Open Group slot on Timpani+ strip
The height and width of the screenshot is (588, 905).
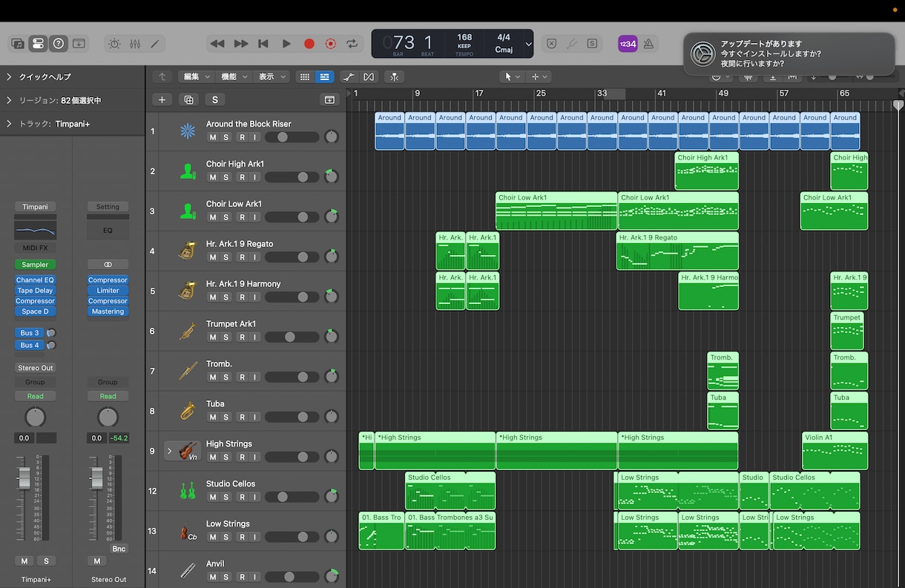[36, 382]
